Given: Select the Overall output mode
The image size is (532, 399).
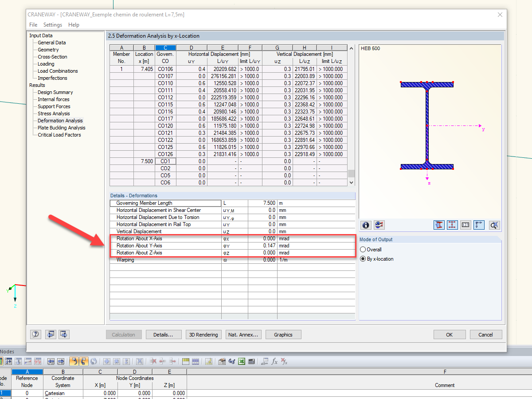Looking at the screenshot, I should [x=371, y=250].
